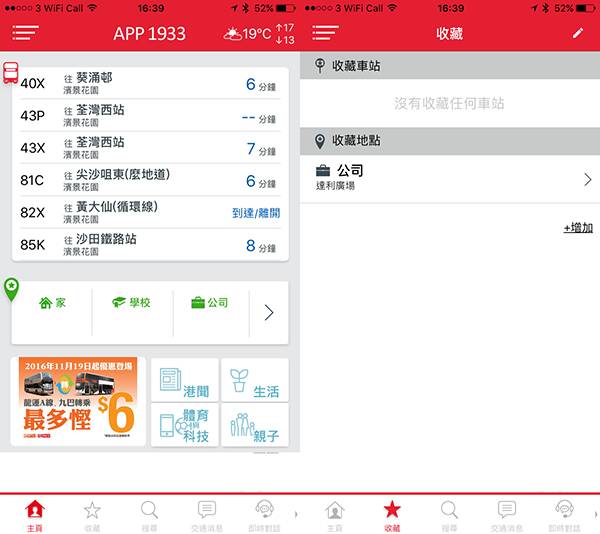Open the 最多慳 $6 bus promotion banner

coord(78,401)
